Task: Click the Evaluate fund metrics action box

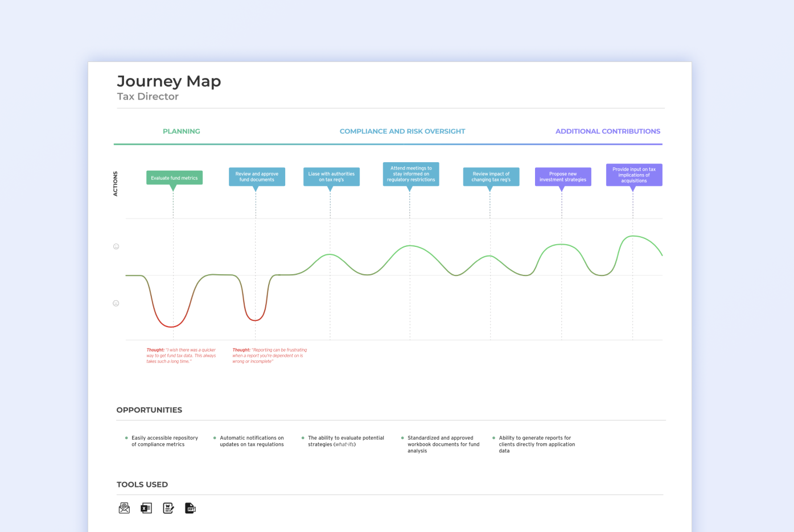Action: click(174, 178)
